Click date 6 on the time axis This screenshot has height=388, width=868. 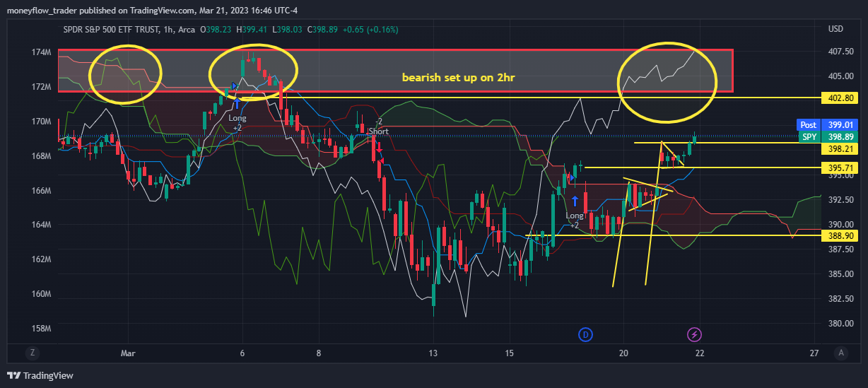(x=242, y=352)
